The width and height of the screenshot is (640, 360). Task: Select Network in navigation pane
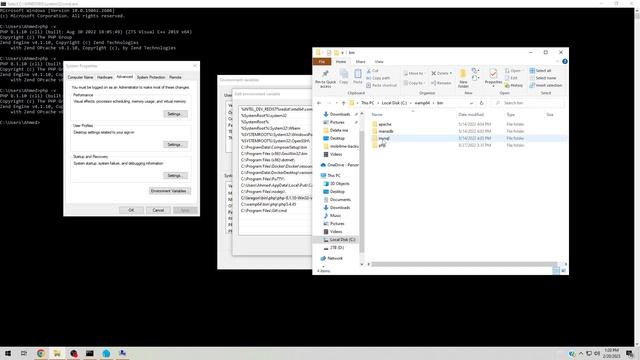pyautogui.click(x=334, y=258)
